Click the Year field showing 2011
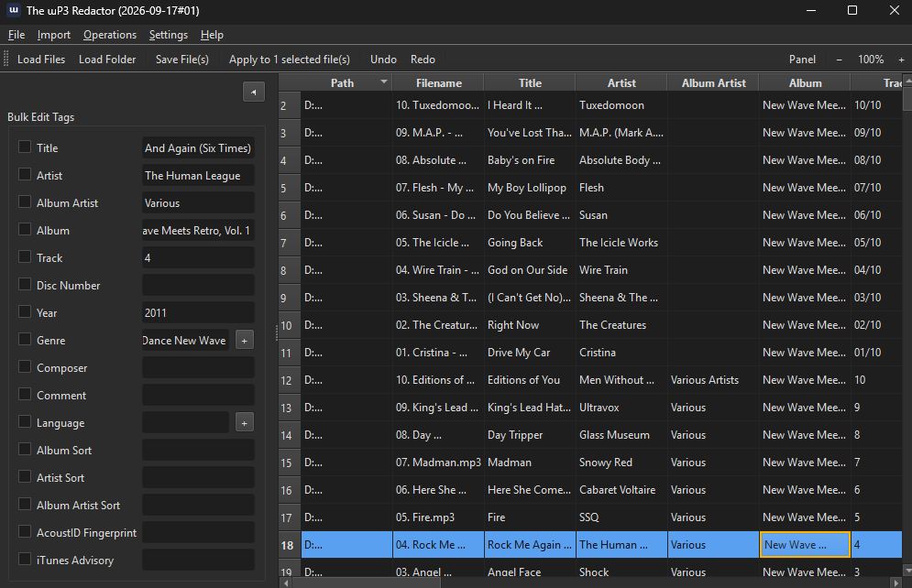 (x=198, y=312)
